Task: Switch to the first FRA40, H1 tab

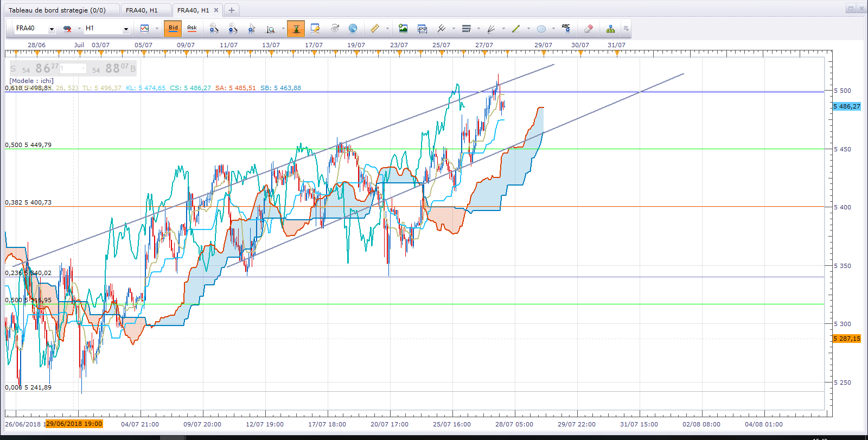Action: click(142, 10)
